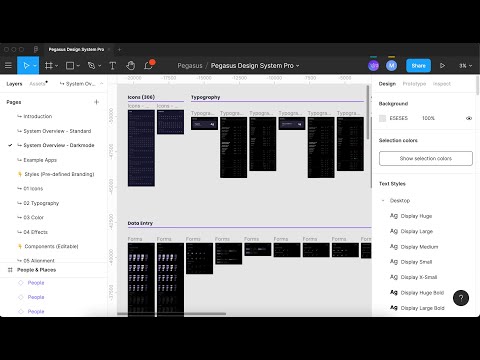Select the People & Places layer
Viewport: 480px width, 360px height.
(x=36, y=270)
